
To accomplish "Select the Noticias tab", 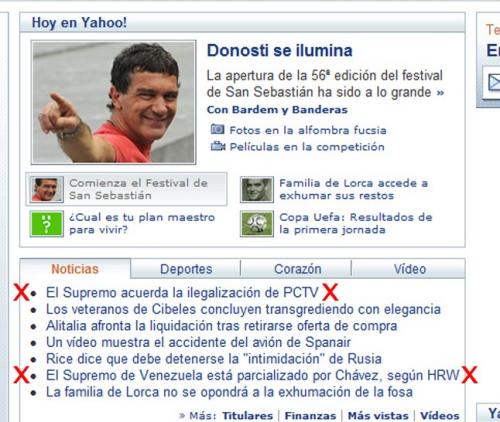I will click(x=75, y=269).
